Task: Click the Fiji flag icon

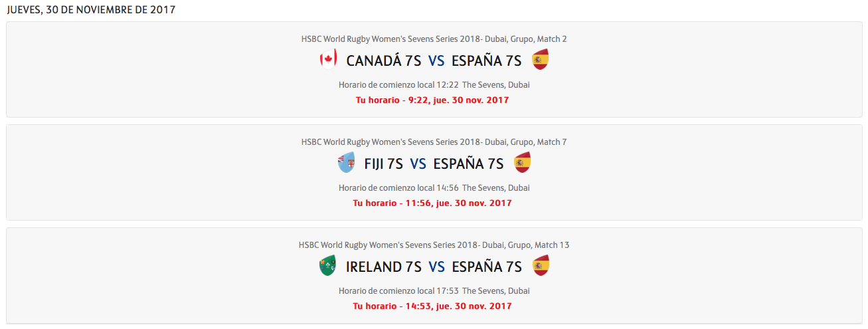Action: tap(345, 164)
